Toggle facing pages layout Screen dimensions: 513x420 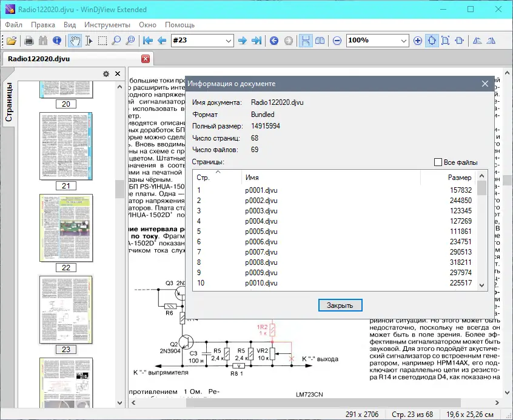coord(320,41)
